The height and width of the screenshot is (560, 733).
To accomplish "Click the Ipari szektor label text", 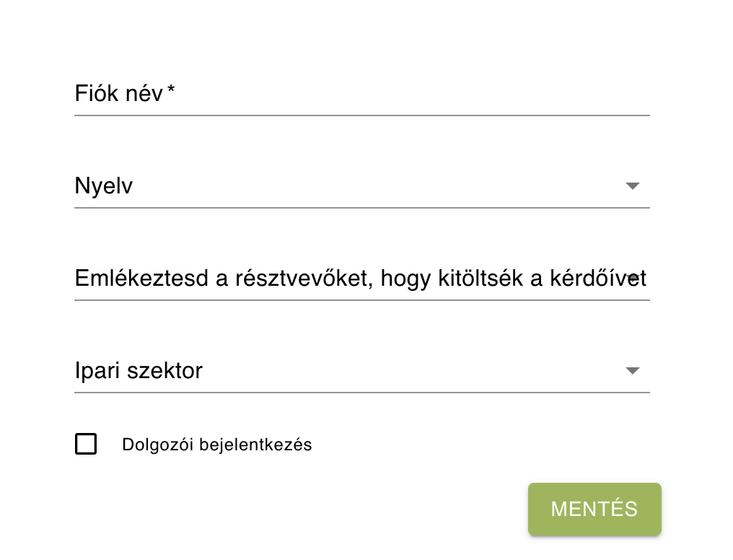I will tap(139, 371).
